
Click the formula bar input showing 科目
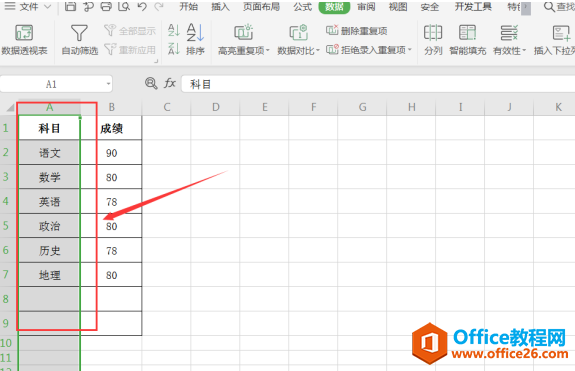(378, 84)
